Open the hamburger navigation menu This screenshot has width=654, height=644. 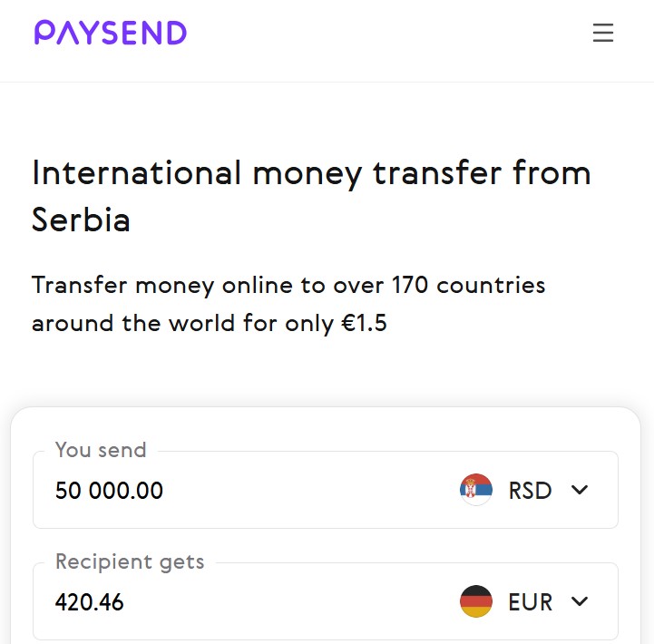click(603, 34)
